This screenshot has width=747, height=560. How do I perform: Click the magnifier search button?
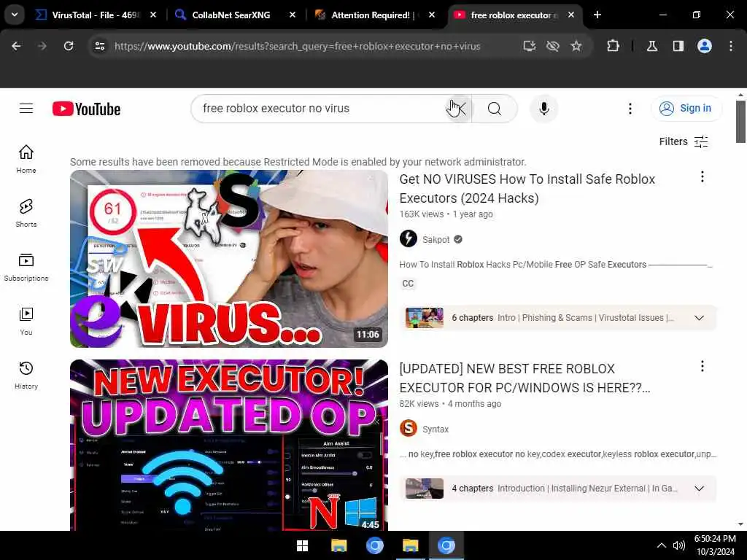click(495, 109)
